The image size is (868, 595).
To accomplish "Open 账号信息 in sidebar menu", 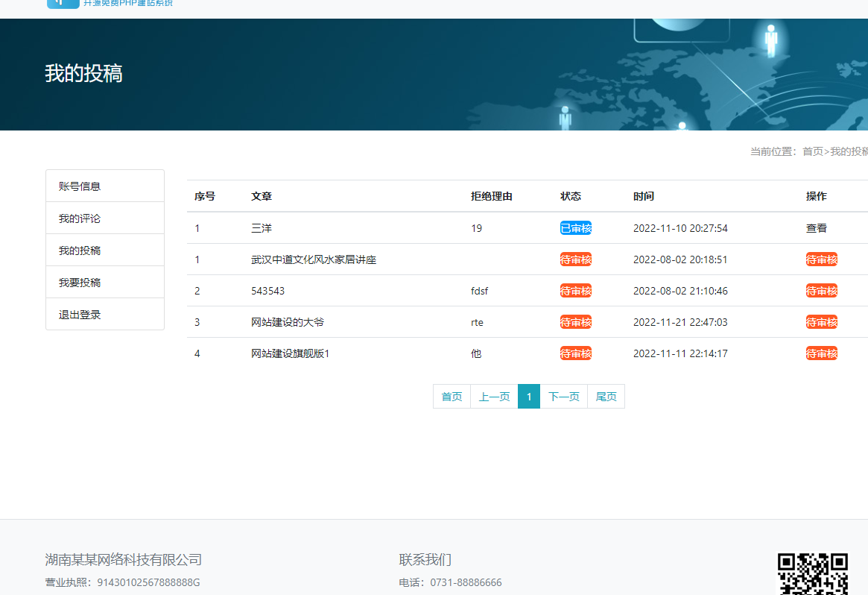I will click(x=80, y=186).
